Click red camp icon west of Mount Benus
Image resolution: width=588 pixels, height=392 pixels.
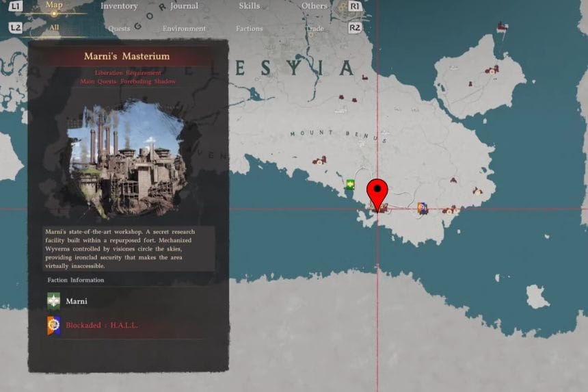click(x=319, y=161)
